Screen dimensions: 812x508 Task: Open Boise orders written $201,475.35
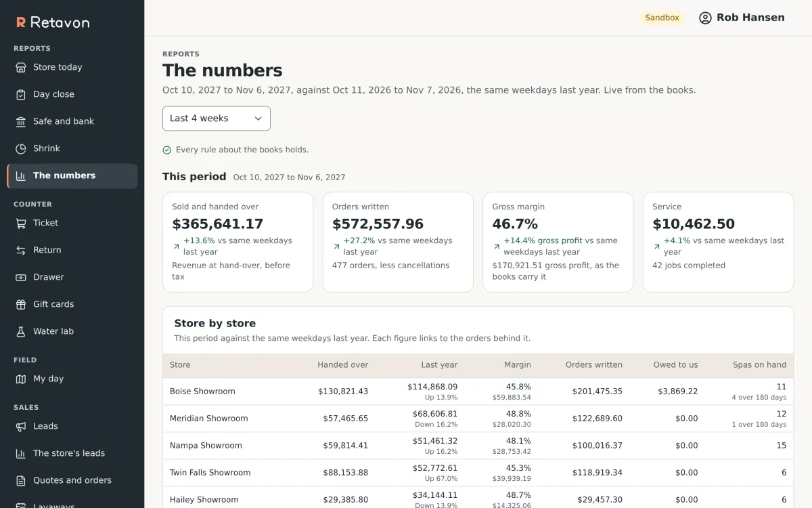[597, 391]
